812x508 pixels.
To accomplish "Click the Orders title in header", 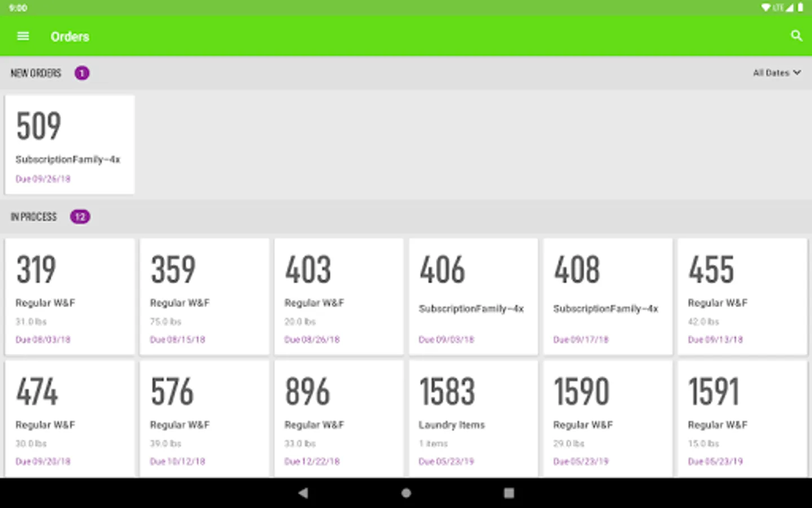I will click(x=70, y=37).
